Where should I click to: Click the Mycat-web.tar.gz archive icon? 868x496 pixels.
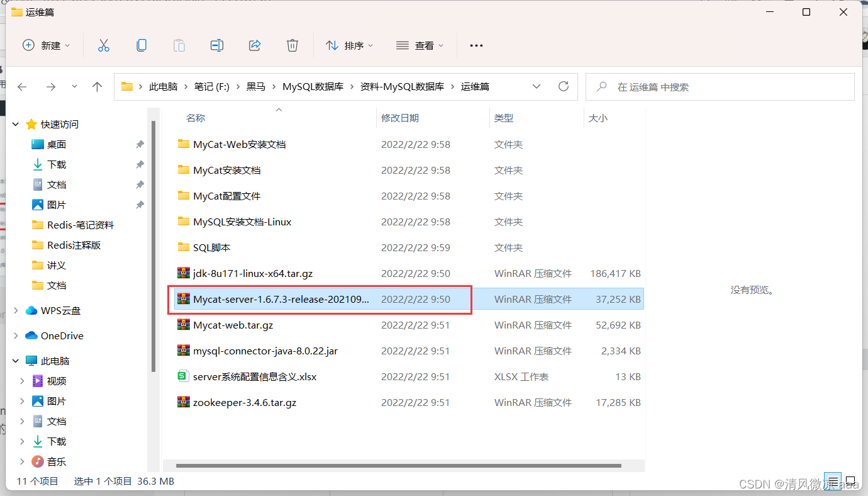[x=184, y=325]
